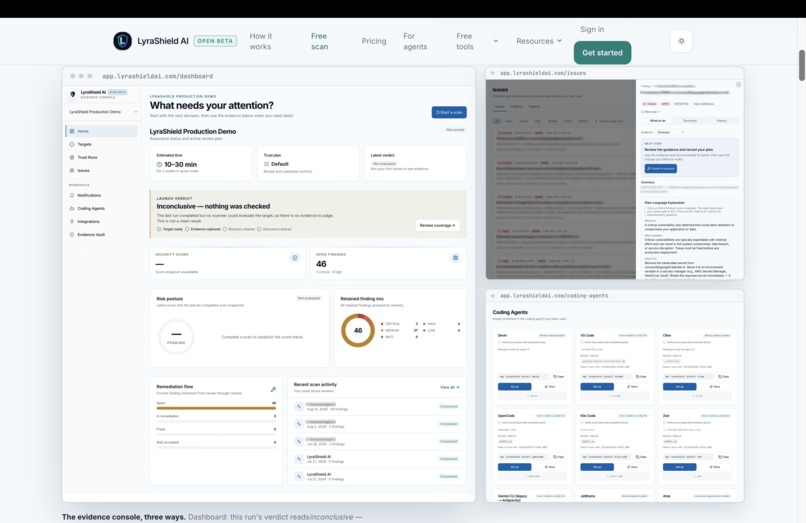Switch to the What to do tab
Screen dimensions: 806x523
point(657,120)
